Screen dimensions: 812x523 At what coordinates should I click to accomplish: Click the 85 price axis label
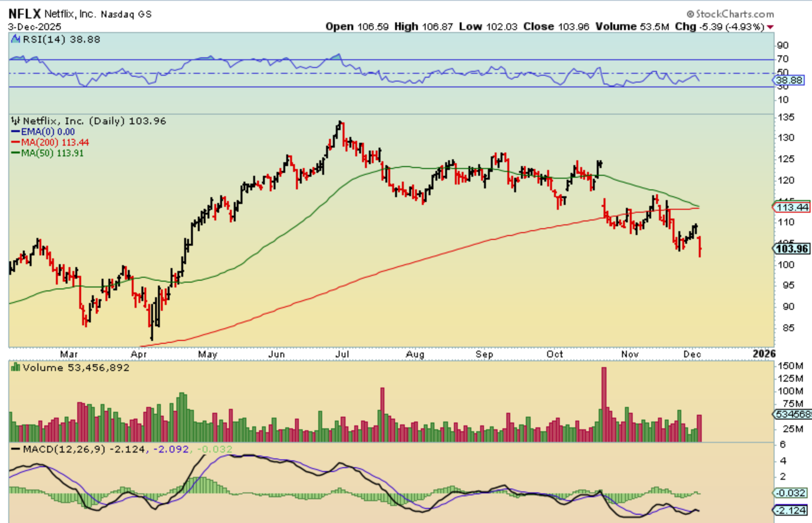(x=788, y=328)
